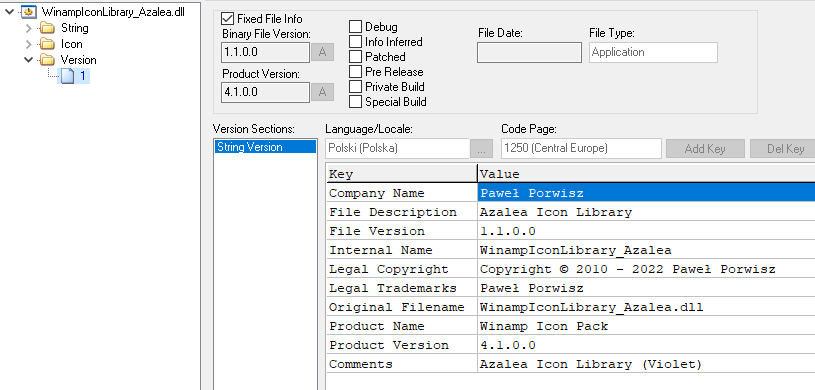Click the value WinampIconLibrary_Azalea in Internal Name row
The height and width of the screenshot is (390, 815).
(x=646, y=250)
